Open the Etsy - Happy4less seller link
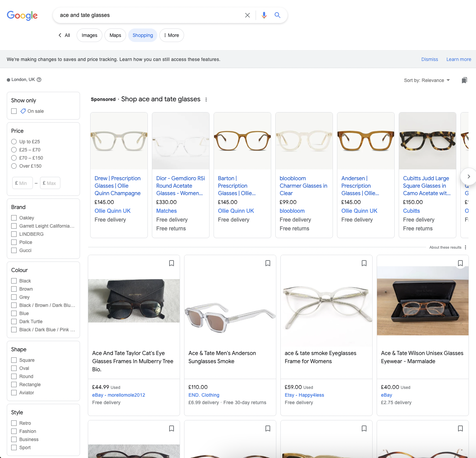 click(x=304, y=395)
